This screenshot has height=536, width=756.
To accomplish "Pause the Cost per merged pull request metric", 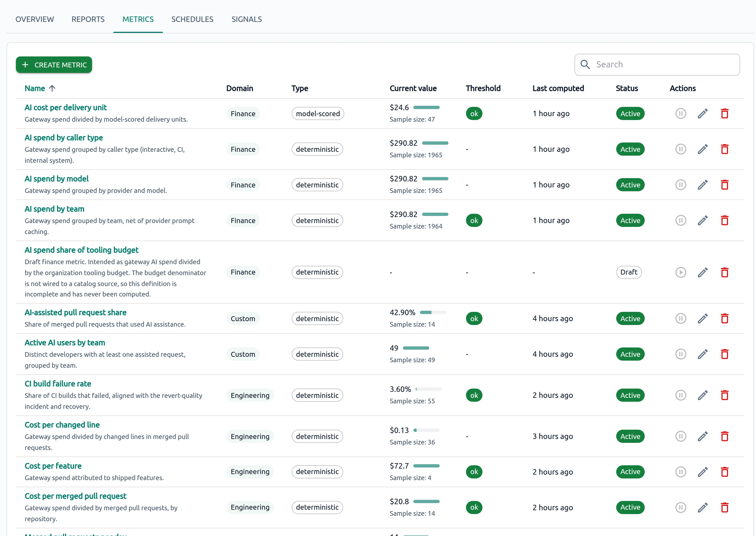I will click(x=680, y=507).
